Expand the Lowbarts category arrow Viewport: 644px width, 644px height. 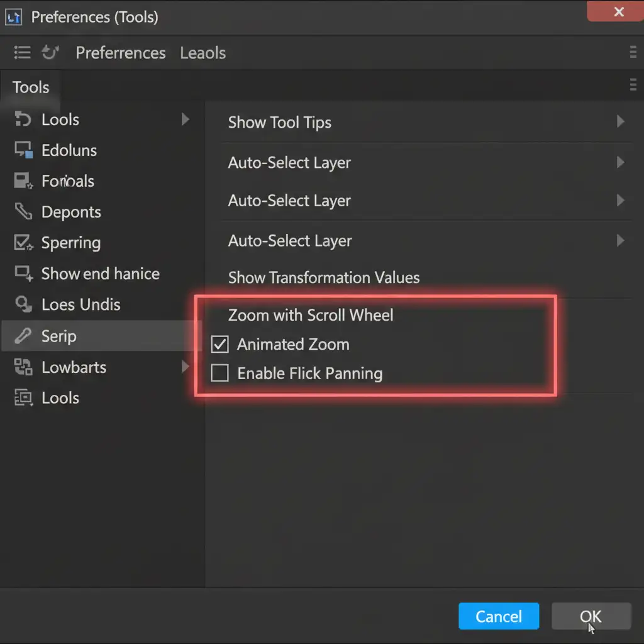pyautogui.click(x=186, y=367)
